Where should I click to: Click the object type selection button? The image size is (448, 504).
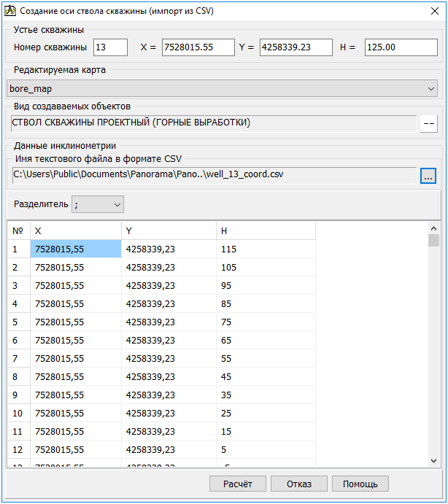428,123
